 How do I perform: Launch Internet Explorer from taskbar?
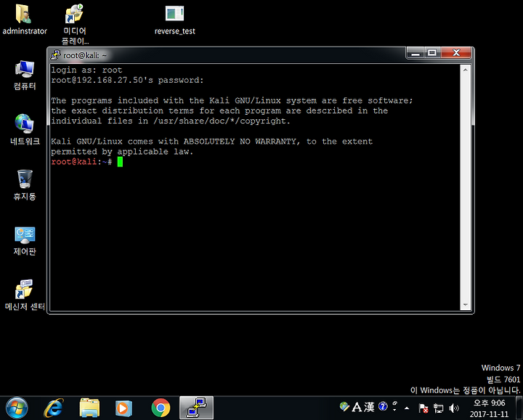pyautogui.click(x=53, y=408)
